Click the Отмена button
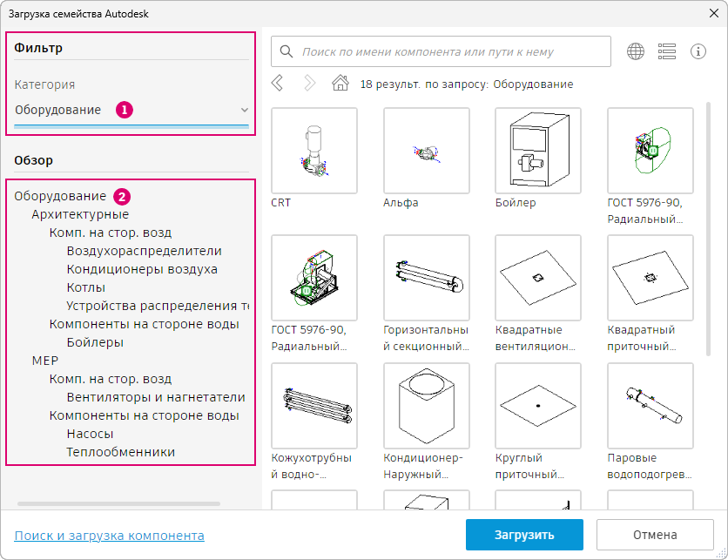 (655, 535)
